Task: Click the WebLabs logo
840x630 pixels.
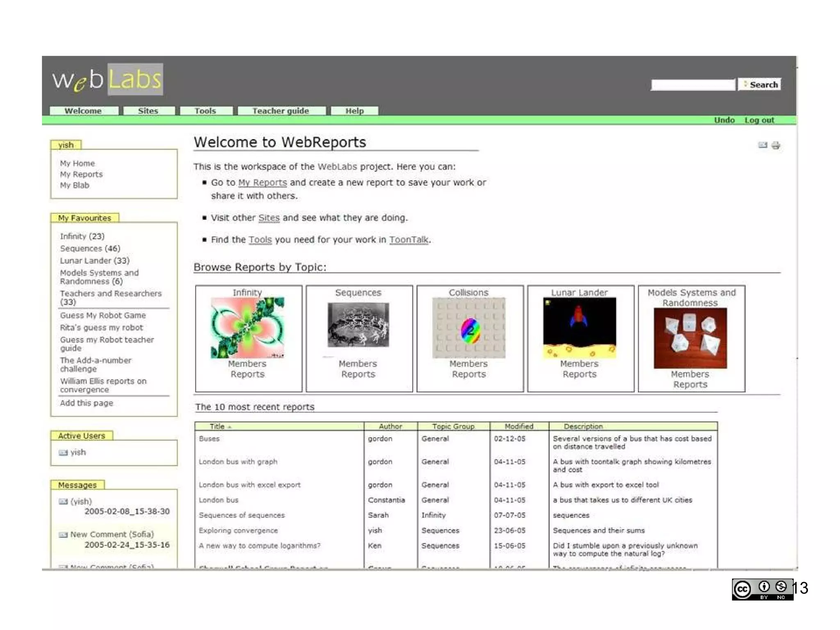Action: 107,80
